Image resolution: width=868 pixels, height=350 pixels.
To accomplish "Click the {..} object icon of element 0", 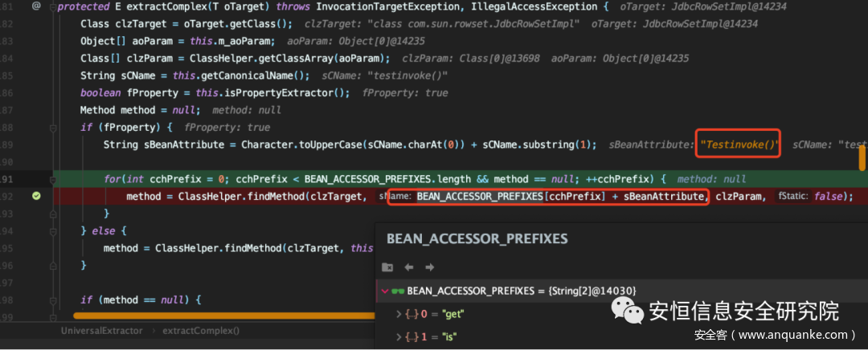I will pyautogui.click(x=411, y=314).
